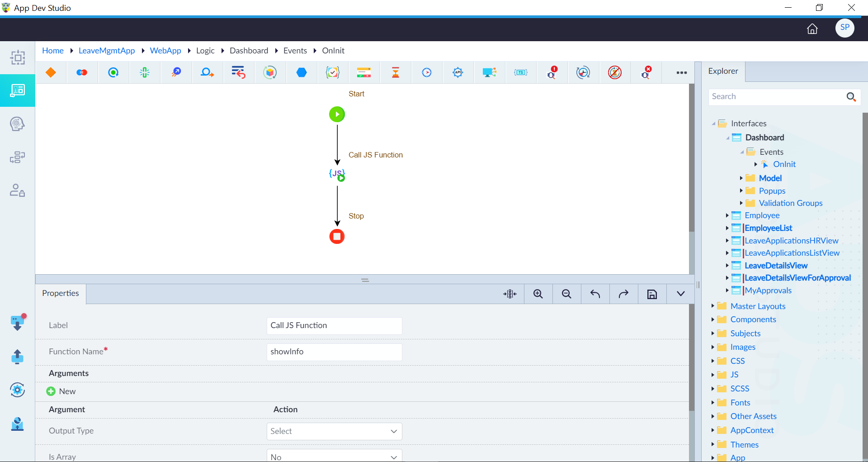
Task: Select the orange hourglass wait tool
Action: [x=396, y=72]
